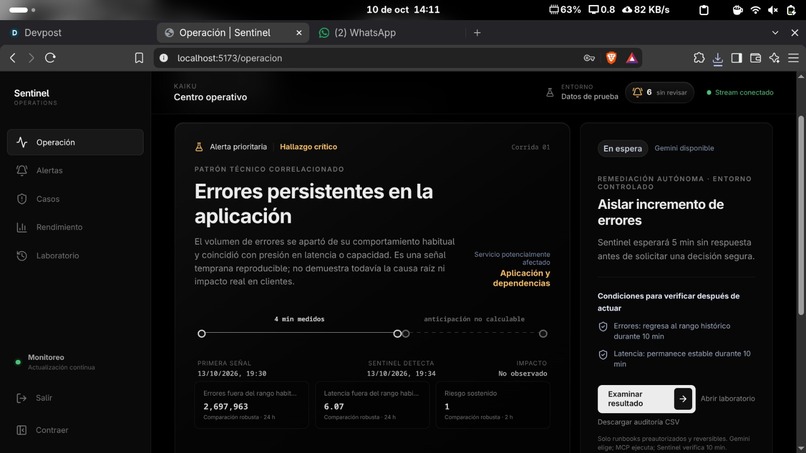Image resolution: width=806 pixels, height=453 pixels.
Task: Select the first signal timeline marker
Action: [202, 334]
